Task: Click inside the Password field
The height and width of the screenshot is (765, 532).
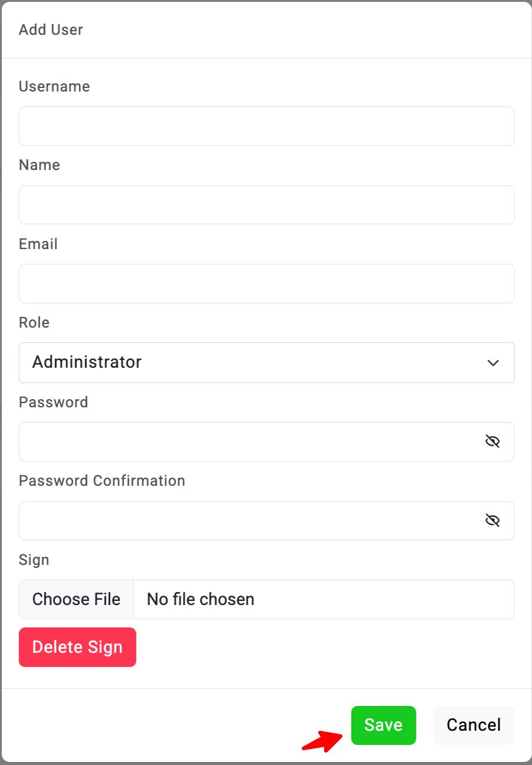Action: pos(248,442)
